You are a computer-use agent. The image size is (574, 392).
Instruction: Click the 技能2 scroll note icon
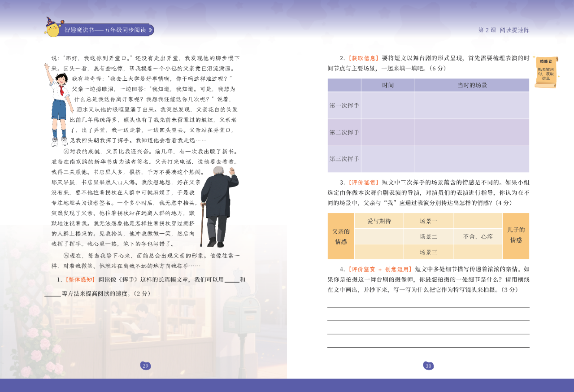tap(546, 72)
